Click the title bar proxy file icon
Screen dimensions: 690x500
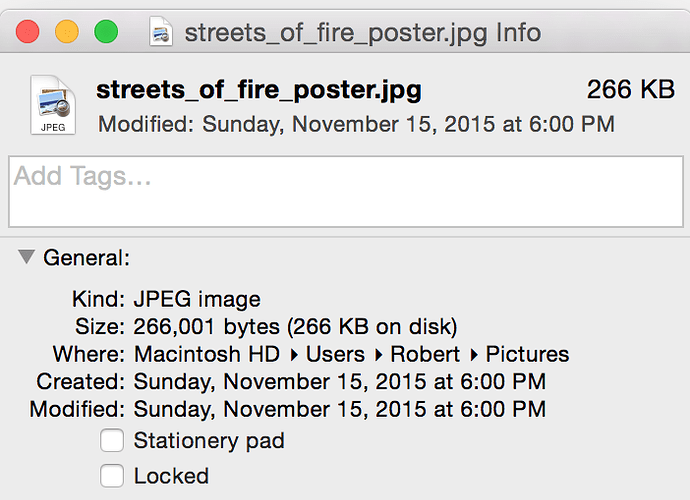(161, 31)
